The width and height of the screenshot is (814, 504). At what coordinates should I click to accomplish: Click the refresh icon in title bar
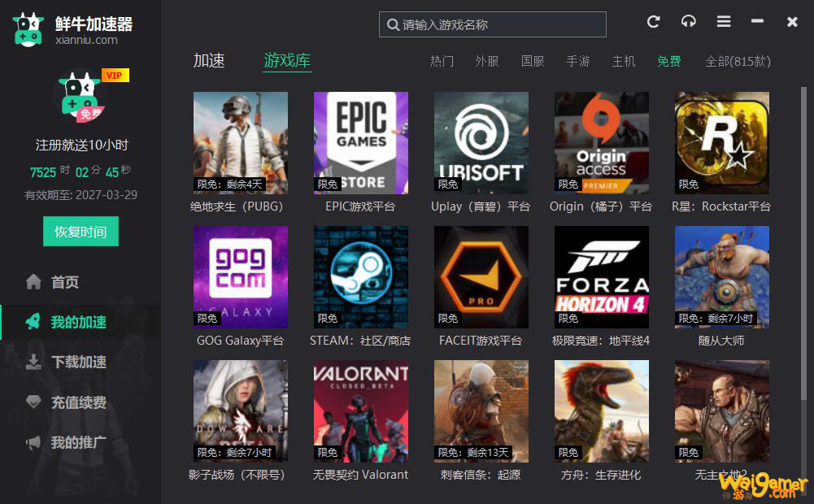654,22
